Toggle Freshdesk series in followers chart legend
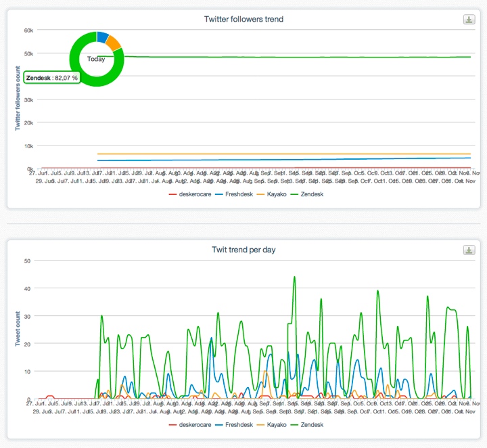 point(234,194)
